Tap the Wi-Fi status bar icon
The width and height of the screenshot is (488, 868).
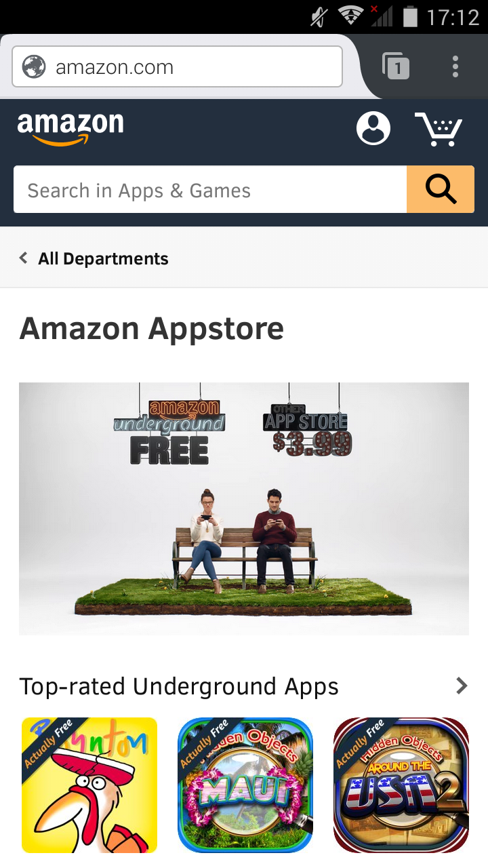[350, 16]
